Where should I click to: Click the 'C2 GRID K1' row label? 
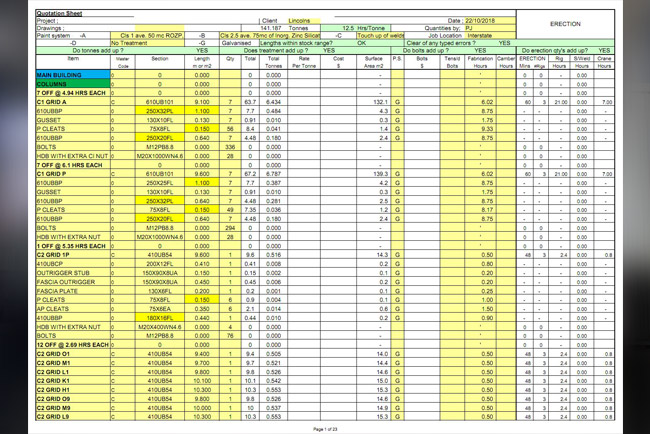[x=73, y=381]
